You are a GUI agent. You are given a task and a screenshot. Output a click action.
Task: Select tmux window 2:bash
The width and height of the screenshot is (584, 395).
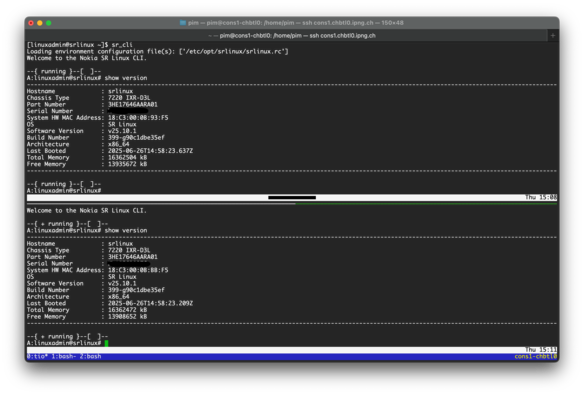pyautogui.click(x=91, y=356)
